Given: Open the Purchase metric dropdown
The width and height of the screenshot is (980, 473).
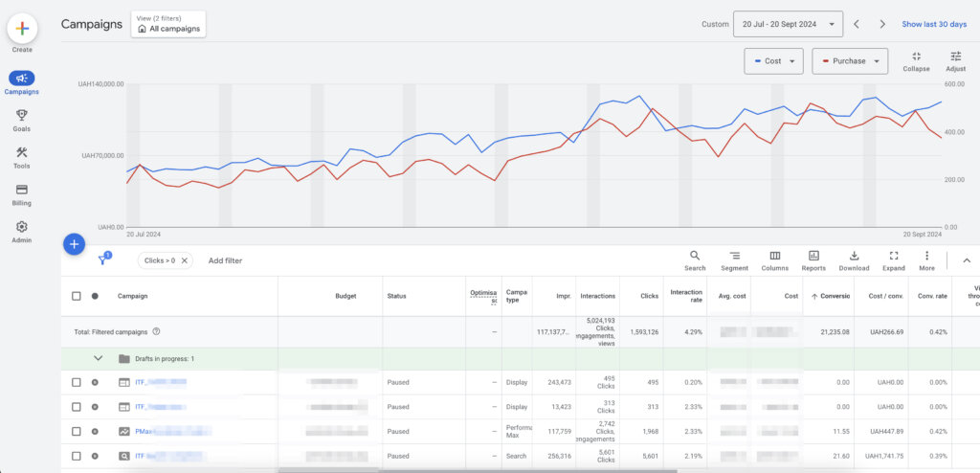Looking at the screenshot, I should (848, 61).
